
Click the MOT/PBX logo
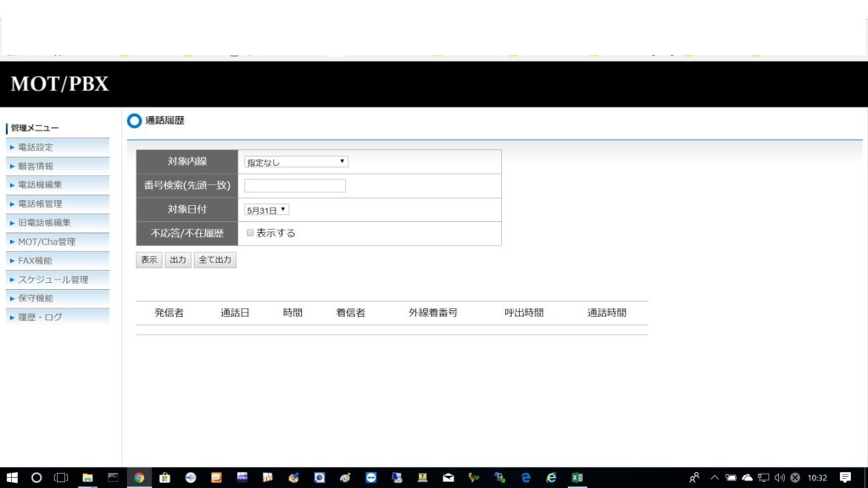(60, 84)
